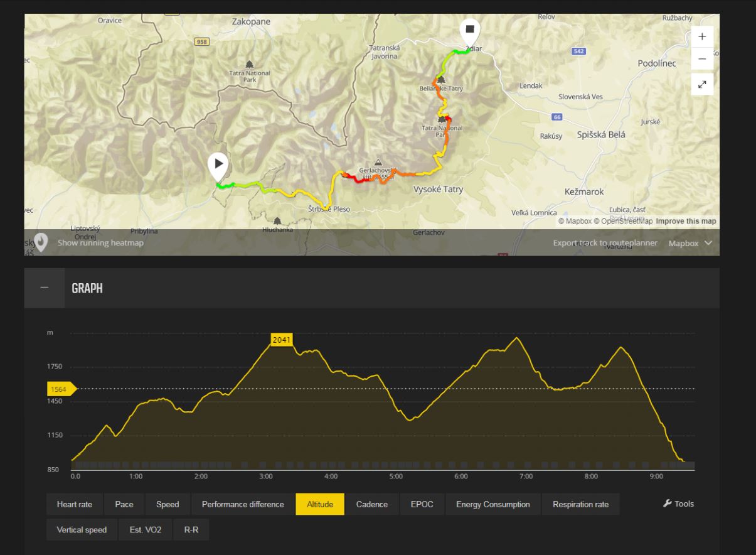Zoom out on the map
756x555 pixels.
[x=702, y=59]
